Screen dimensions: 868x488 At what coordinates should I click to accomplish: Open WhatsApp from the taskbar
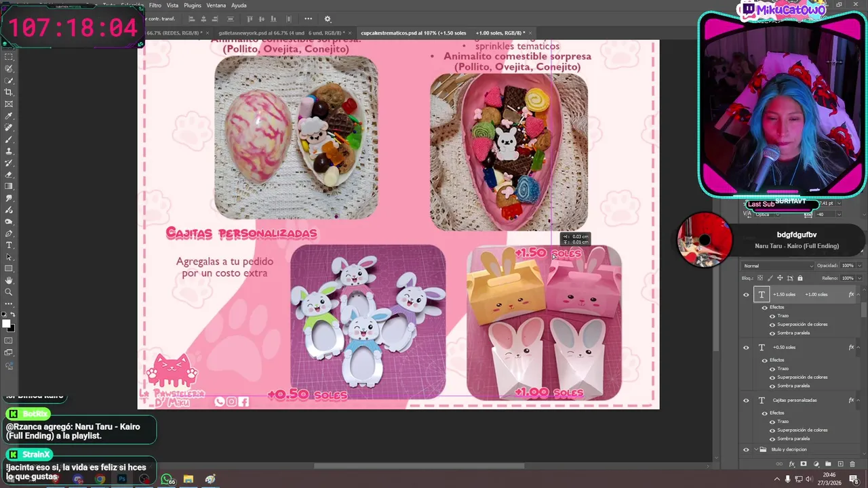pos(167,479)
